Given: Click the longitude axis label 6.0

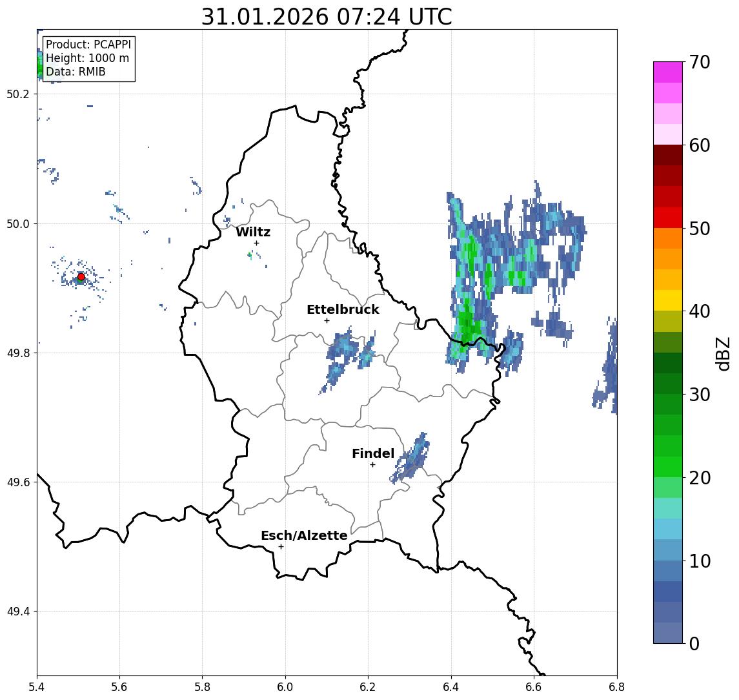Looking at the screenshot, I should click(x=285, y=686).
